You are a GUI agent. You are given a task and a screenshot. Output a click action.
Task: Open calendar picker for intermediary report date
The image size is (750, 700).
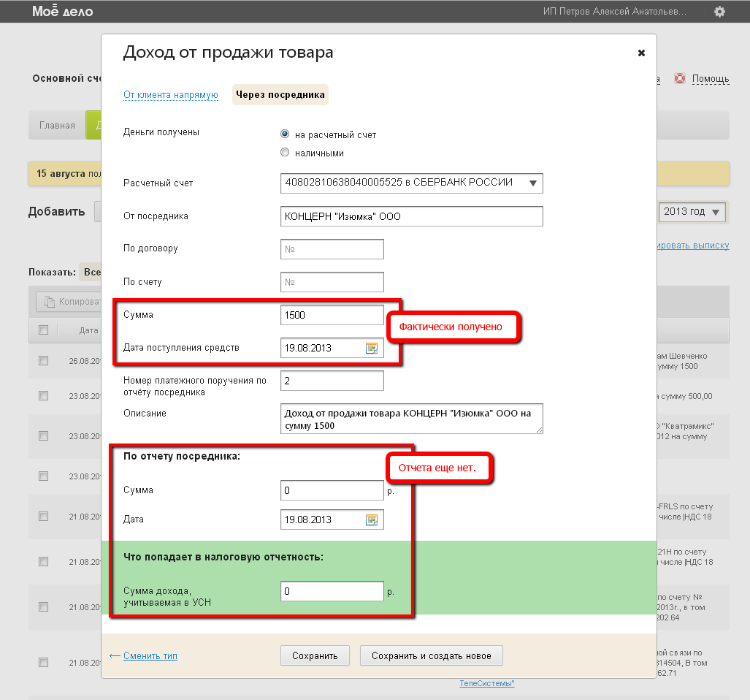click(372, 520)
